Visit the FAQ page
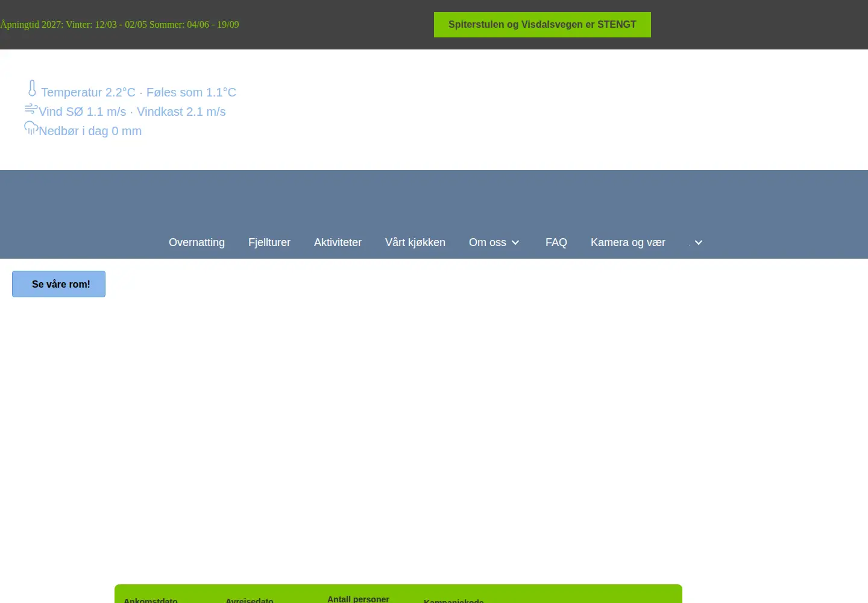The width and height of the screenshot is (868, 603). click(x=556, y=242)
